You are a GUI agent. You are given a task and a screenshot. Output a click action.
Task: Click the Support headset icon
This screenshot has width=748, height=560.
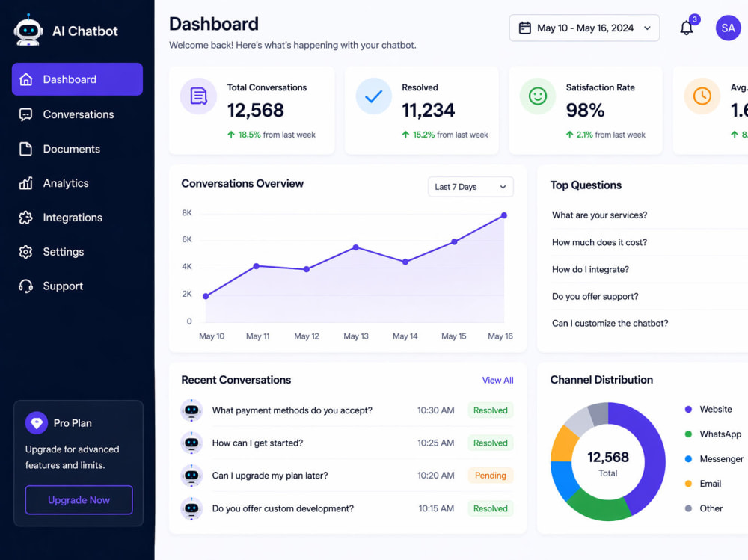25,286
